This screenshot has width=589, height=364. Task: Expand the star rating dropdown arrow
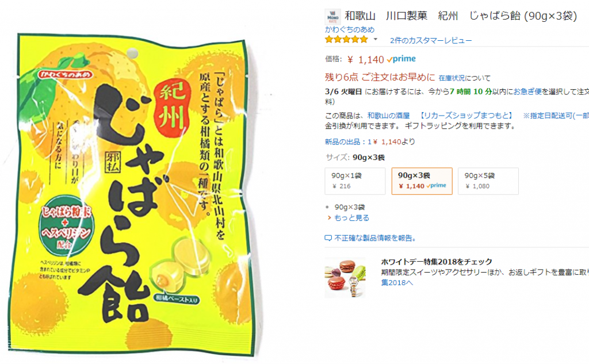[x=375, y=39]
